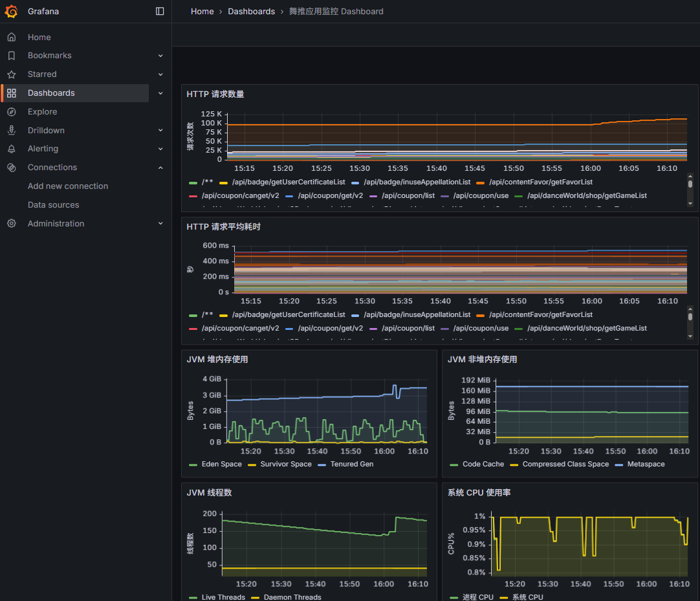Open Alerting in the sidebar menu
This screenshot has height=601, width=700.
coord(43,149)
